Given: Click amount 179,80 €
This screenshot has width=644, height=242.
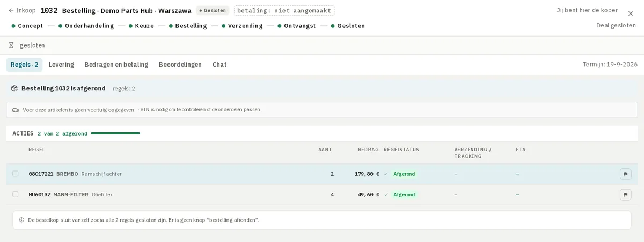Looking at the screenshot, I should 367,174.
